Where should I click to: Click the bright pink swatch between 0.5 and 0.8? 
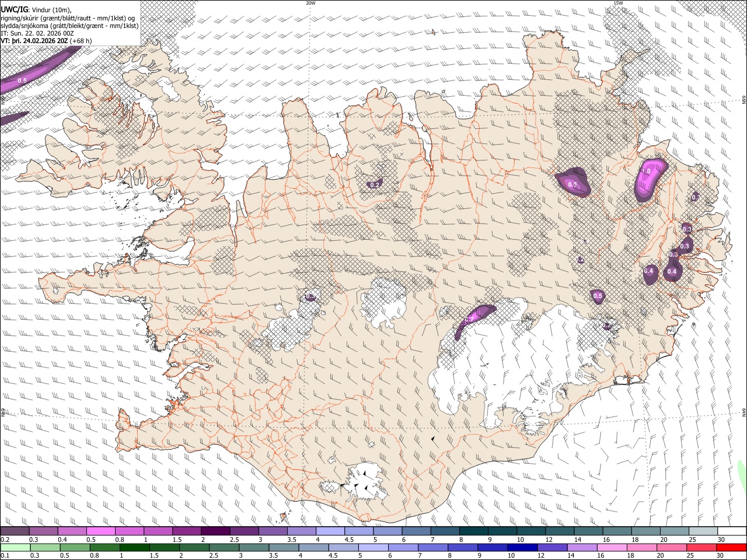[100, 531]
